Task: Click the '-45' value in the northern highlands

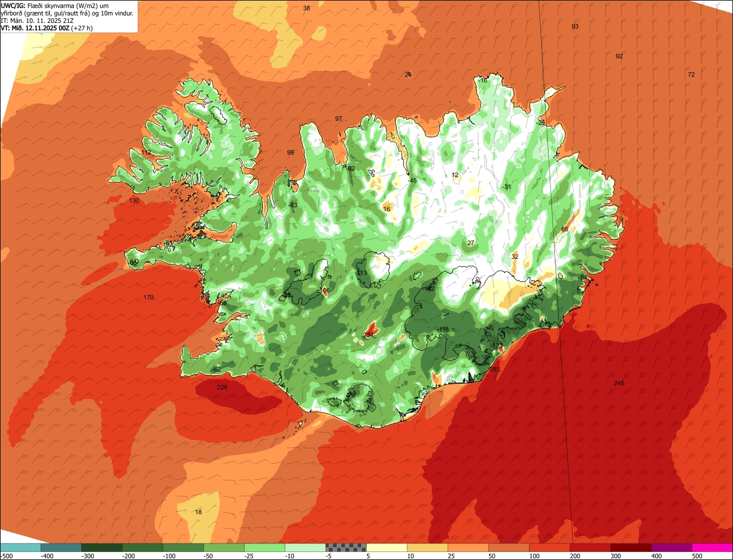Action: 412,180
